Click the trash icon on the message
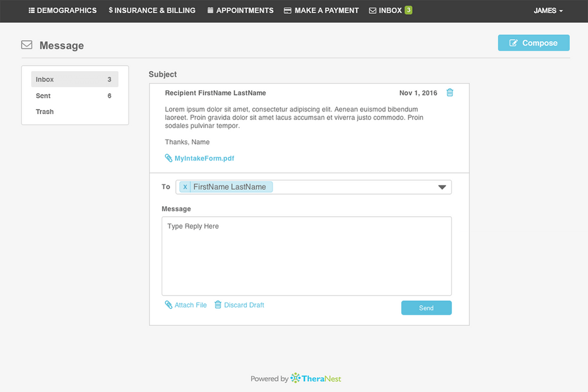 [x=450, y=92]
